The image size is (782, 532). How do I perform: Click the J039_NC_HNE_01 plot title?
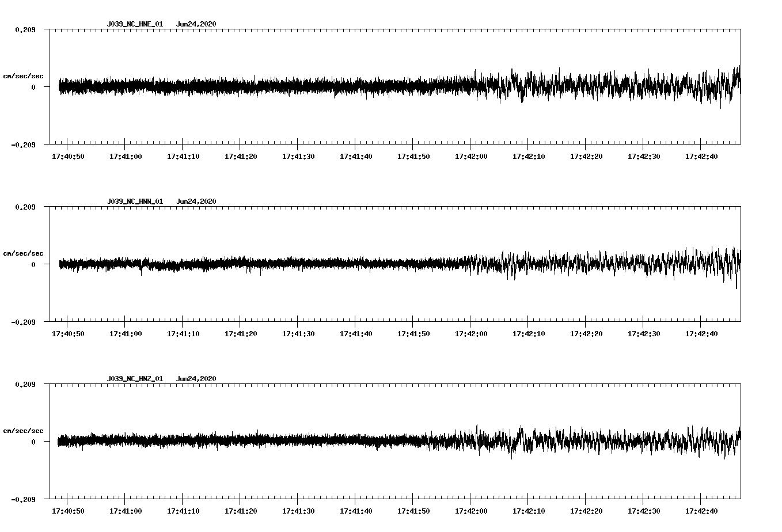click(135, 24)
